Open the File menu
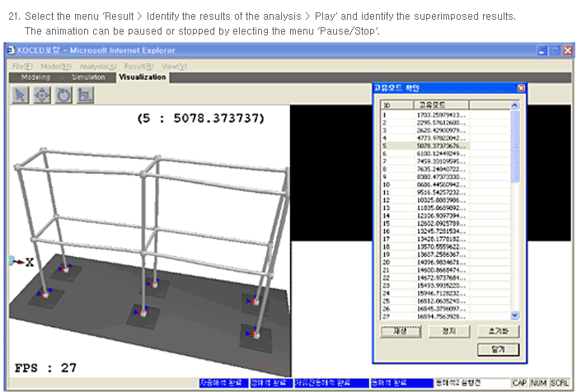This screenshot has width=577, height=392. [x=22, y=66]
